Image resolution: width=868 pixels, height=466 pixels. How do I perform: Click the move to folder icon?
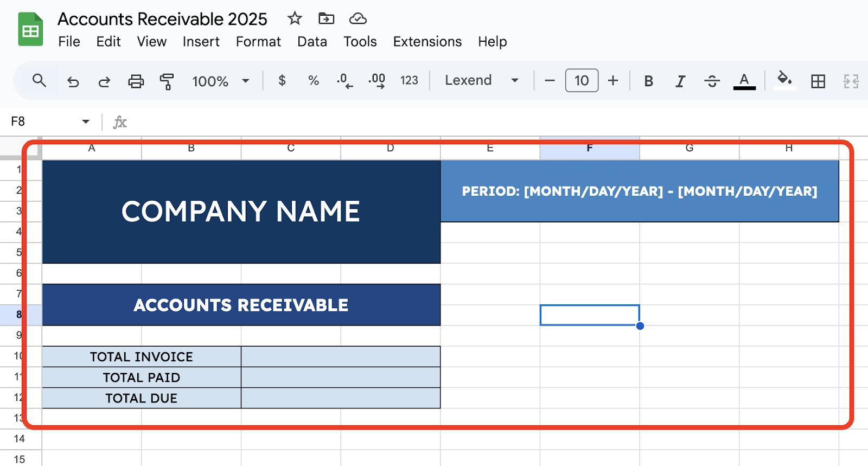click(x=326, y=18)
